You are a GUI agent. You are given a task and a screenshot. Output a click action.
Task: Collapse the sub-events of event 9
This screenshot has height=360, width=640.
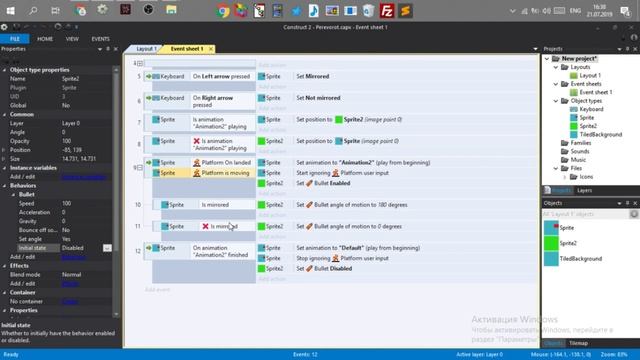click(x=140, y=168)
